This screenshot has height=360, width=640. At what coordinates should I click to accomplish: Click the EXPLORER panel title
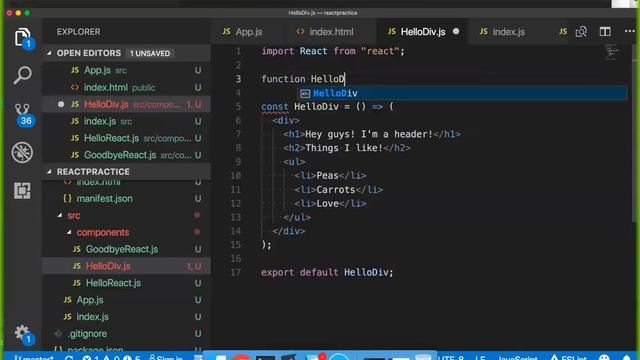(78, 32)
